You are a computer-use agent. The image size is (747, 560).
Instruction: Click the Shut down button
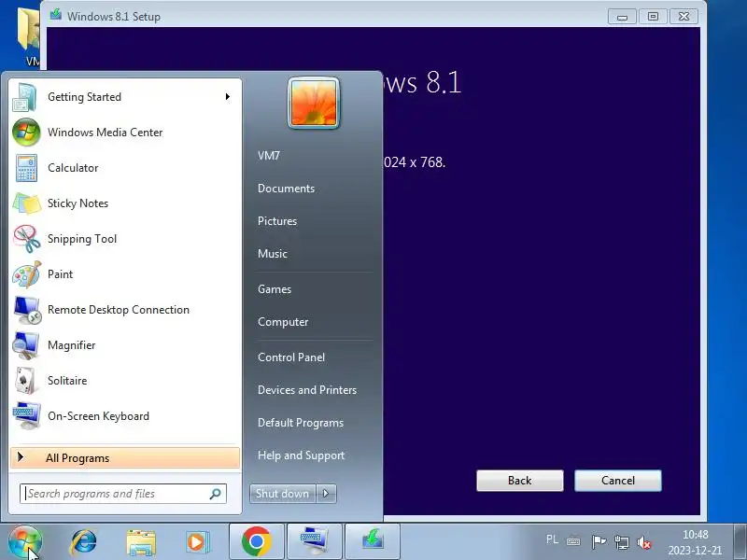pyautogui.click(x=283, y=494)
